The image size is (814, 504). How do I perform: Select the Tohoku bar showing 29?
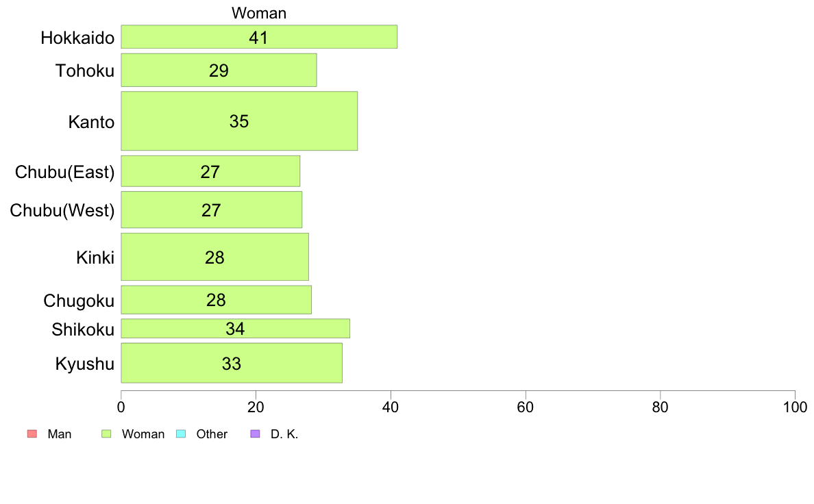219,70
